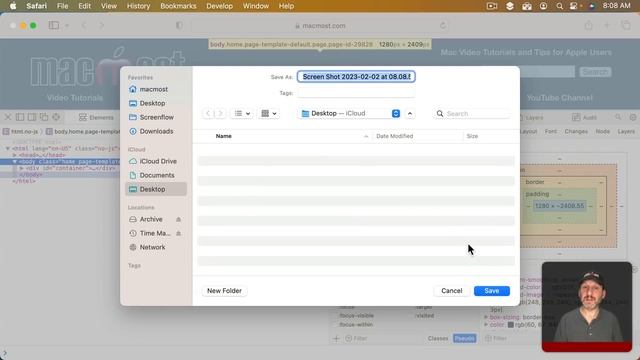Open Desktop — iCloud location popup

pyautogui.click(x=350, y=113)
